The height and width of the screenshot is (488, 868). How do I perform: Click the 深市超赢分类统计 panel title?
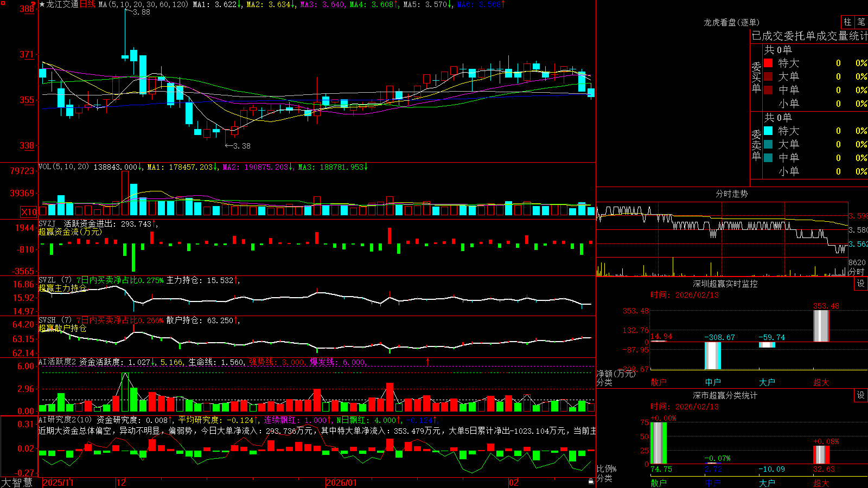(x=725, y=395)
